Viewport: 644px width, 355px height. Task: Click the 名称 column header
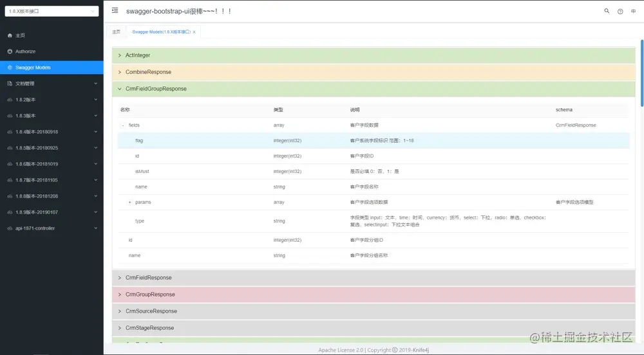(125, 110)
